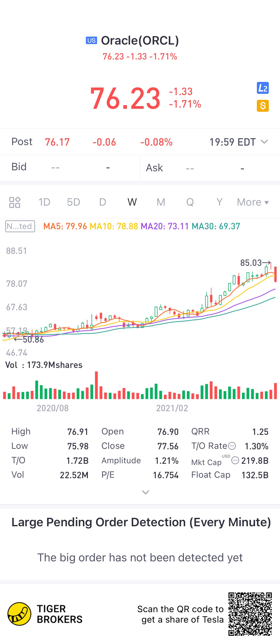Tap Large Pending Order Detection heading
The height and width of the screenshot is (644, 280).
point(141,522)
